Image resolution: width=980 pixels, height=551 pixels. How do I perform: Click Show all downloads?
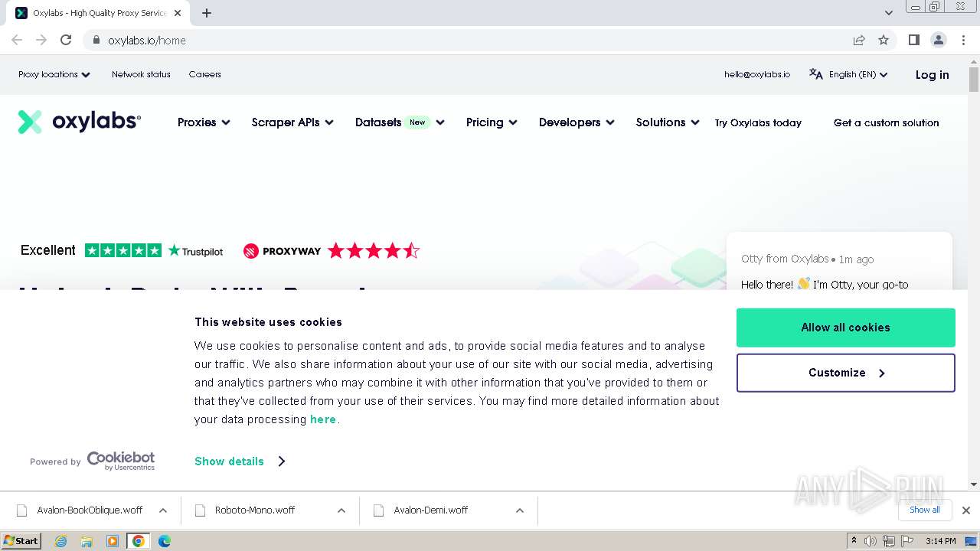925,510
